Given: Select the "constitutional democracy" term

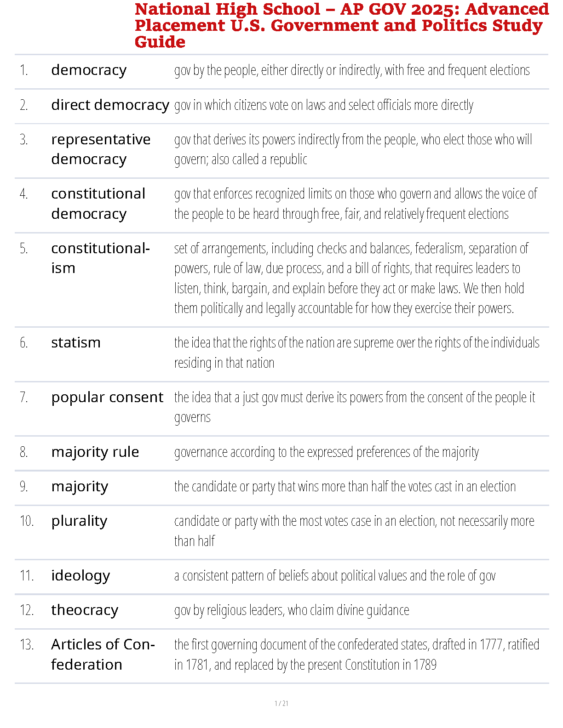Looking at the screenshot, I should (98, 204).
